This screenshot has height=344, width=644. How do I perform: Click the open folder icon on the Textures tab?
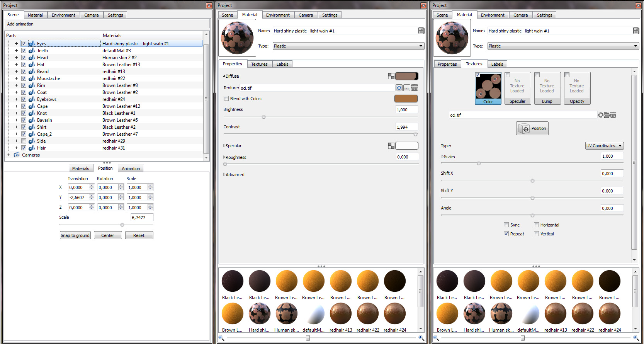point(607,115)
